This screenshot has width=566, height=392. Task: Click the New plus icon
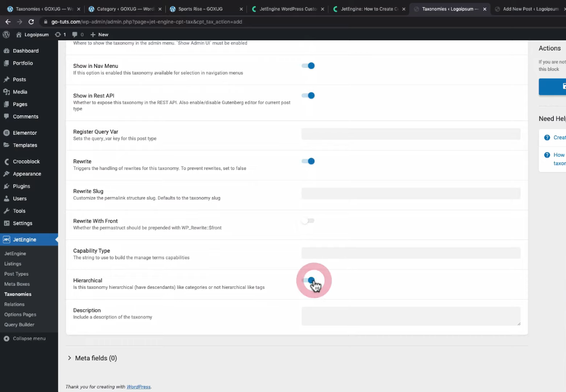click(x=93, y=35)
